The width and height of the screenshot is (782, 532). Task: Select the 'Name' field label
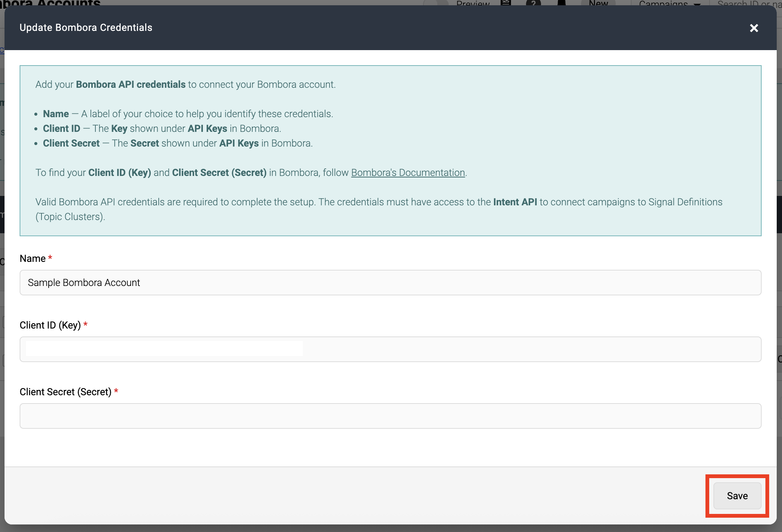tap(32, 258)
